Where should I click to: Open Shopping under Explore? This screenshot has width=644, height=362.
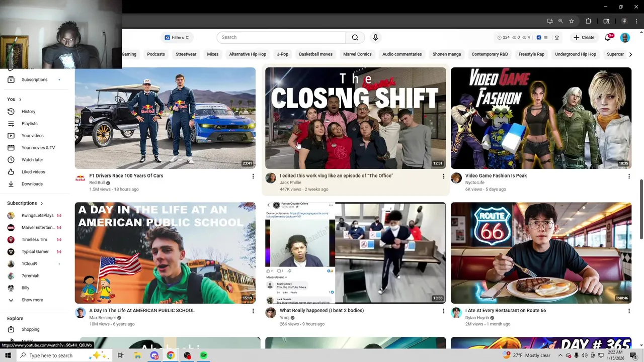pos(34,329)
